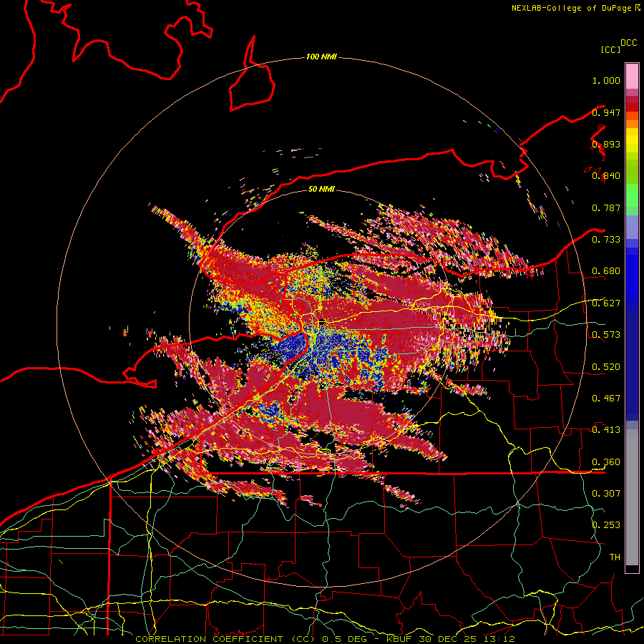Click the 0.787 scale value
Image resolution: width=644 pixels, height=644 pixels.
(606, 208)
